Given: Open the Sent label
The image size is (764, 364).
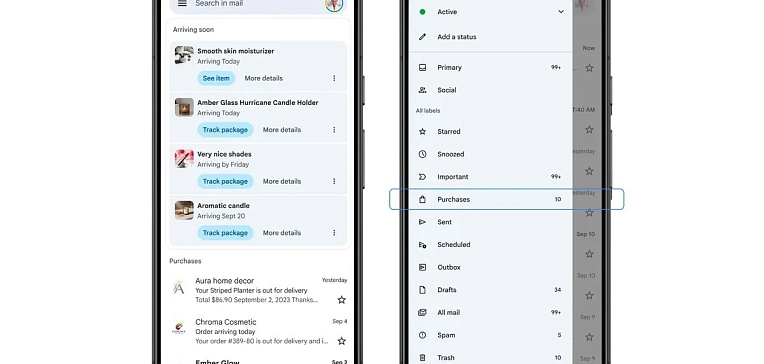Looking at the screenshot, I should (491, 222).
